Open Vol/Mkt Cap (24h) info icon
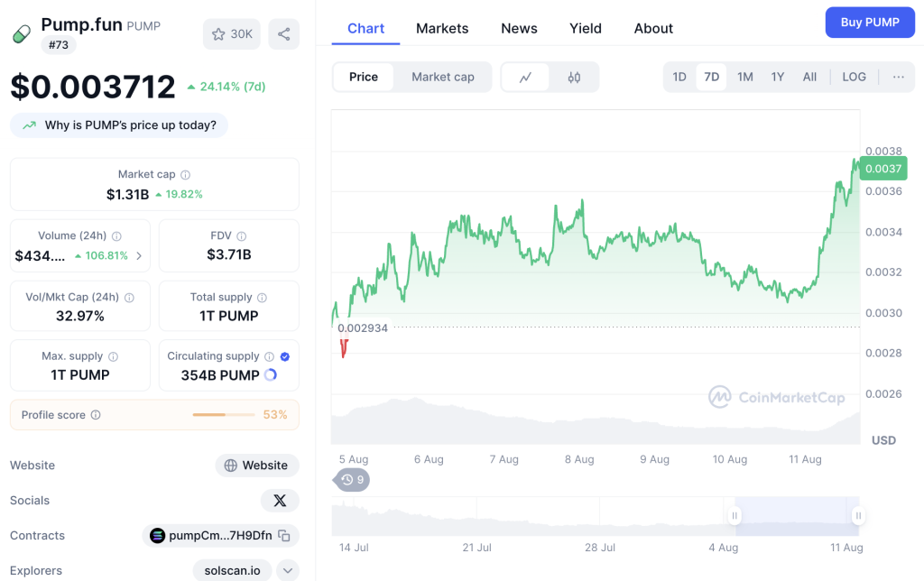Image resolution: width=924 pixels, height=581 pixels. (x=129, y=298)
